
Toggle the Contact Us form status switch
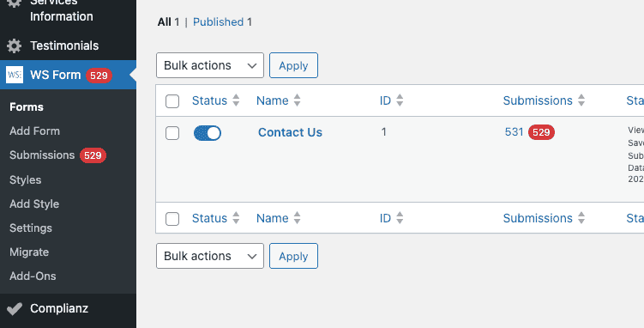[x=208, y=133]
